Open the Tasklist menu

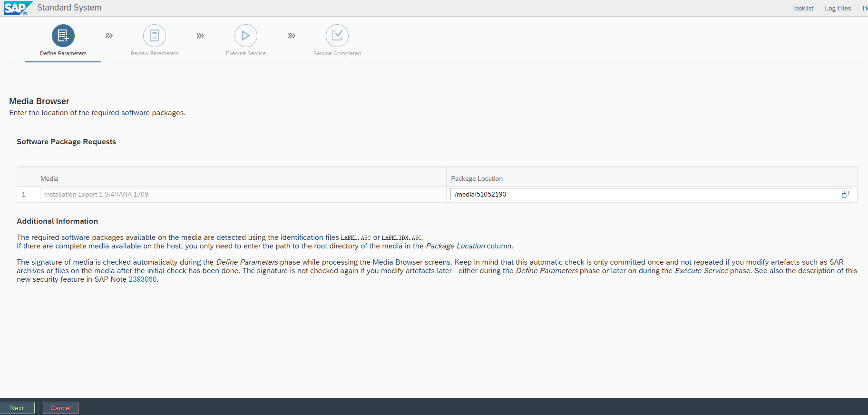(x=802, y=8)
